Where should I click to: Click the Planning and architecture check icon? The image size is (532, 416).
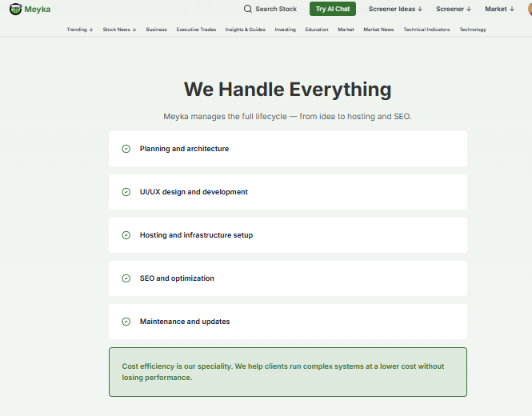[x=126, y=149]
